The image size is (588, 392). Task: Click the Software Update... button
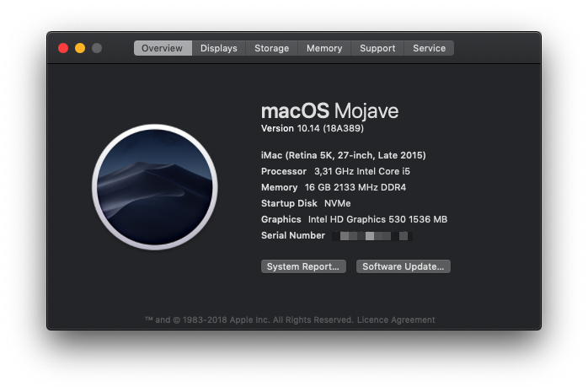(404, 266)
